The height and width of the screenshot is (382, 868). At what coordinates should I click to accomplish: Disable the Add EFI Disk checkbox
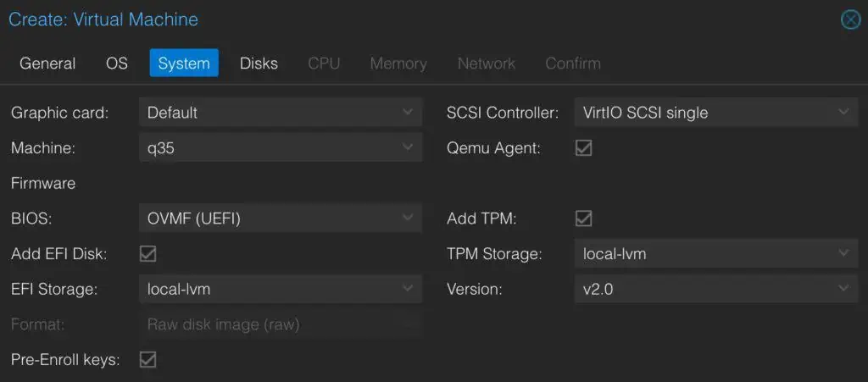(x=147, y=253)
